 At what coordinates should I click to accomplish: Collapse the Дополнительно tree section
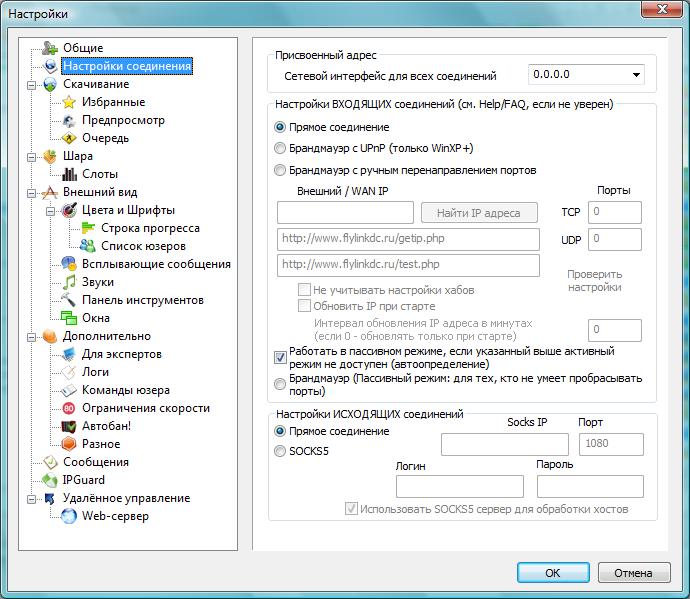pyautogui.click(x=34, y=336)
